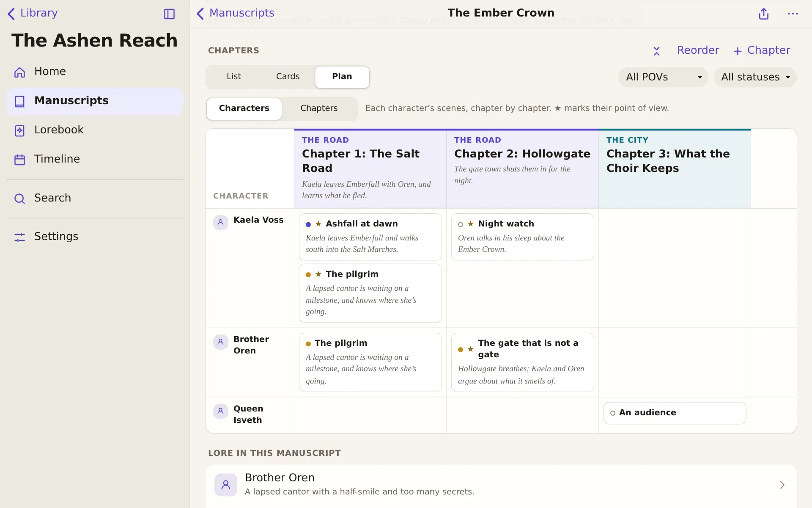This screenshot has height=508, width=812.
Task: Open the Night watch scene card
Action: 523,237
